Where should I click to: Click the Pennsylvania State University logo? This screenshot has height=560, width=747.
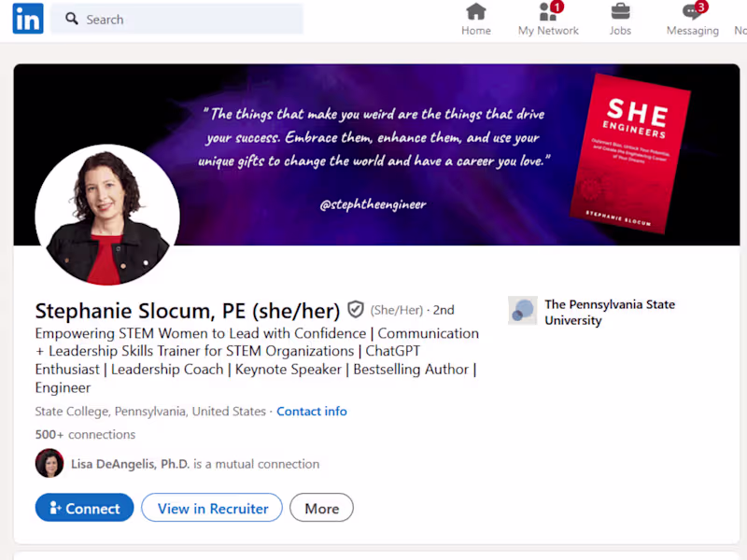(523, 311)
